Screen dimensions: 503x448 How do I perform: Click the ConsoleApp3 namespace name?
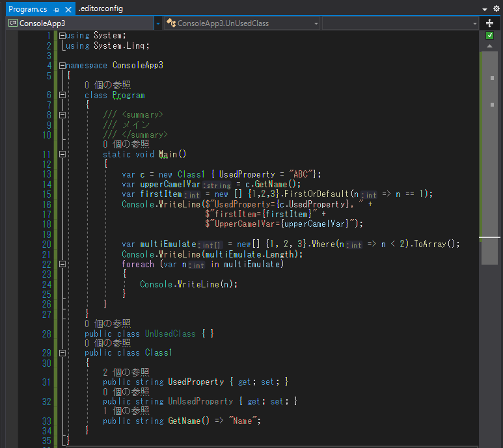(x=138, y=66)
